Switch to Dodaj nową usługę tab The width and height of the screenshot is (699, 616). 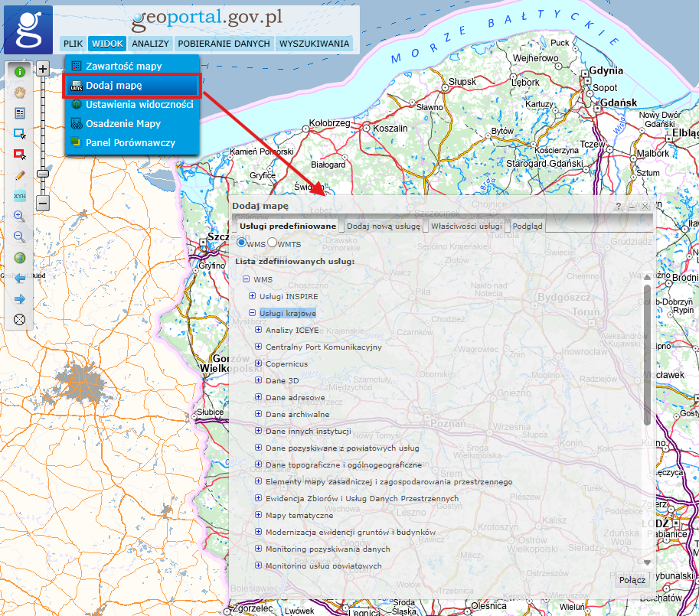[x=383, y=227]
